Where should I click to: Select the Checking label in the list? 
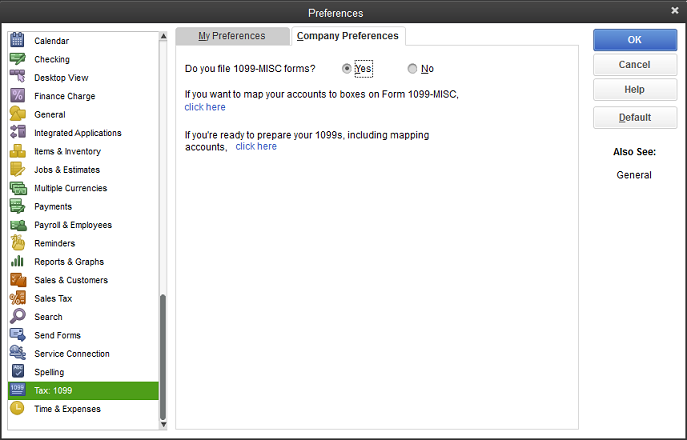click(x=52, y=59)
